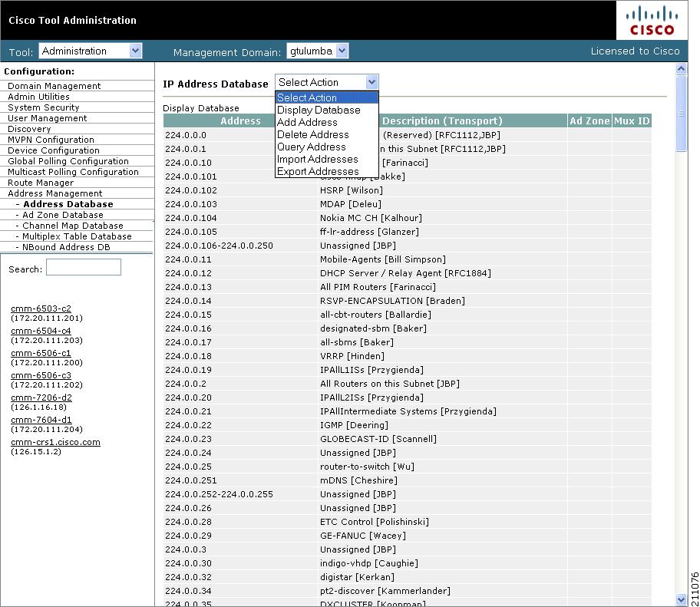Click the Description (Transport) column header

tap(442, 121)
